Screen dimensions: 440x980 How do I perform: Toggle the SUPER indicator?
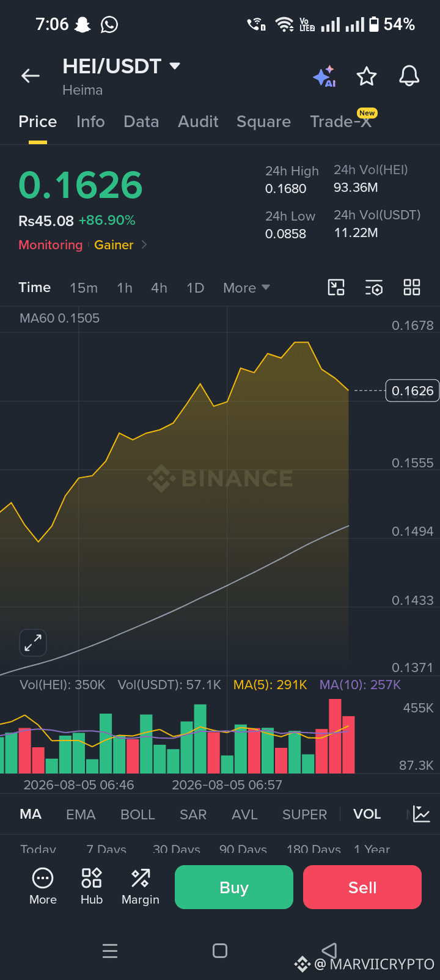pyautogui.click(x=304, y=814)
